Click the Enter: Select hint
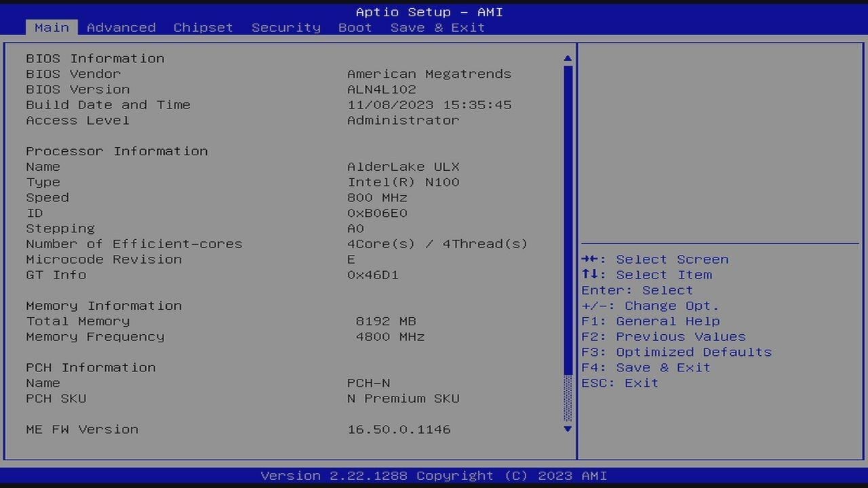Image resolution: width=868 pixels, height=488 pixels. (637, 290)
